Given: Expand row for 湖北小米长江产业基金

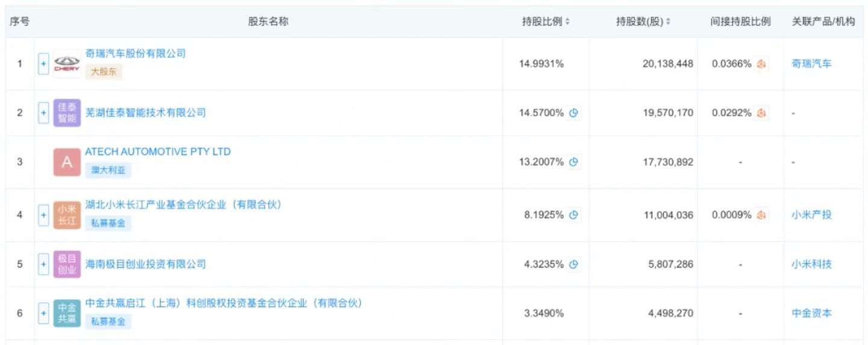Looking at the screenshot, I should coord(43,215).
